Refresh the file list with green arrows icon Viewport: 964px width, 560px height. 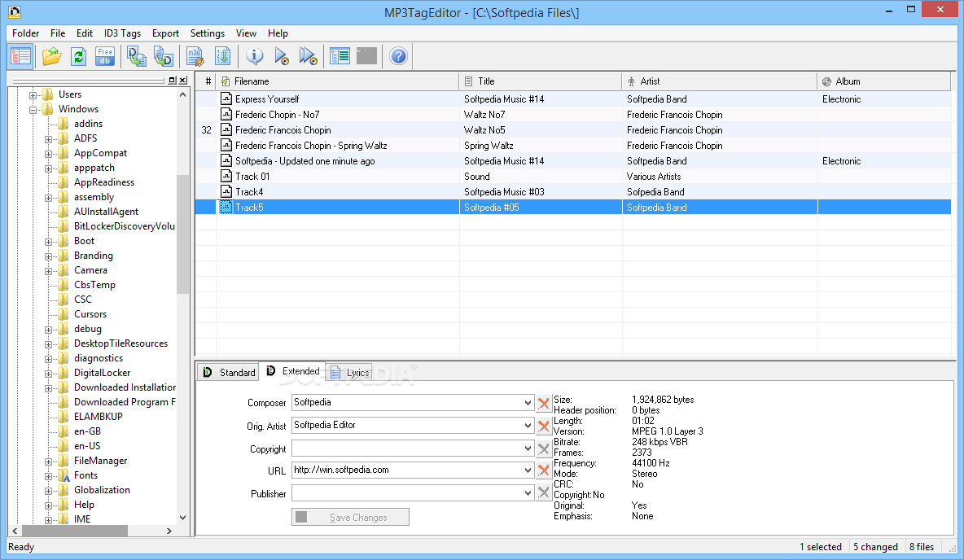tap(79, 56)
